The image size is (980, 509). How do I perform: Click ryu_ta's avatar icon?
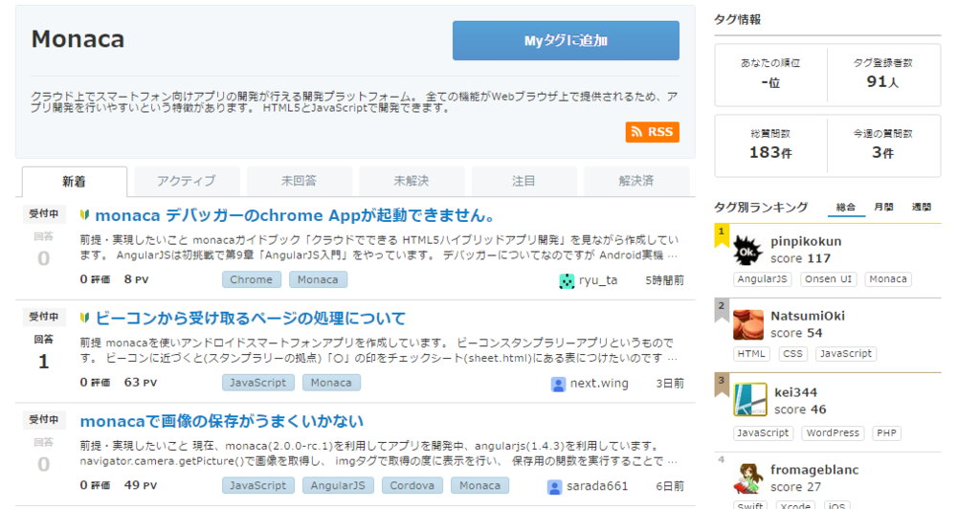tap(567, 281)
